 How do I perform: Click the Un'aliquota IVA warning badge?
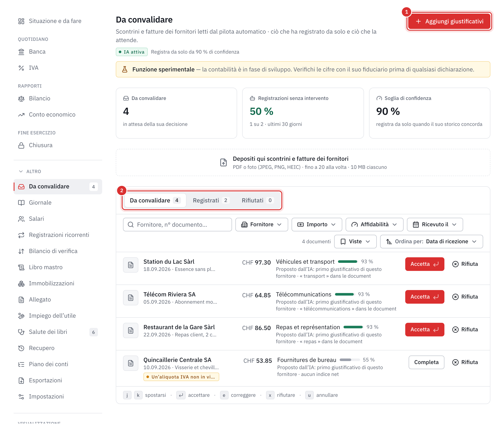pos(181,377)
